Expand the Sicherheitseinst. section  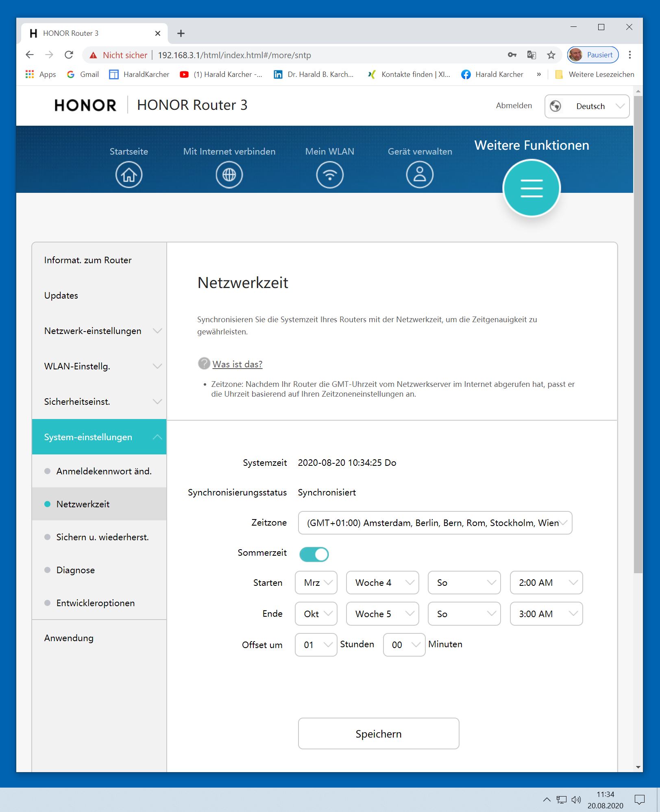pyautogui.click(x=99, y=402)
